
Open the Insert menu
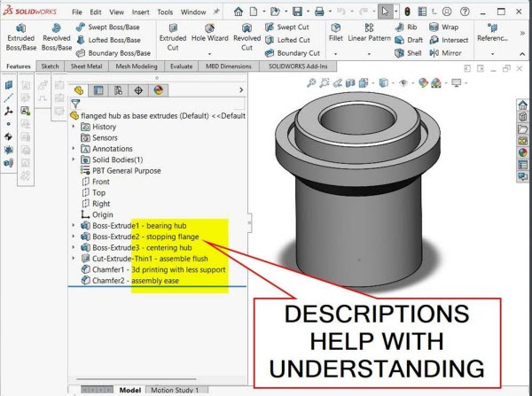tap(140, 12)
